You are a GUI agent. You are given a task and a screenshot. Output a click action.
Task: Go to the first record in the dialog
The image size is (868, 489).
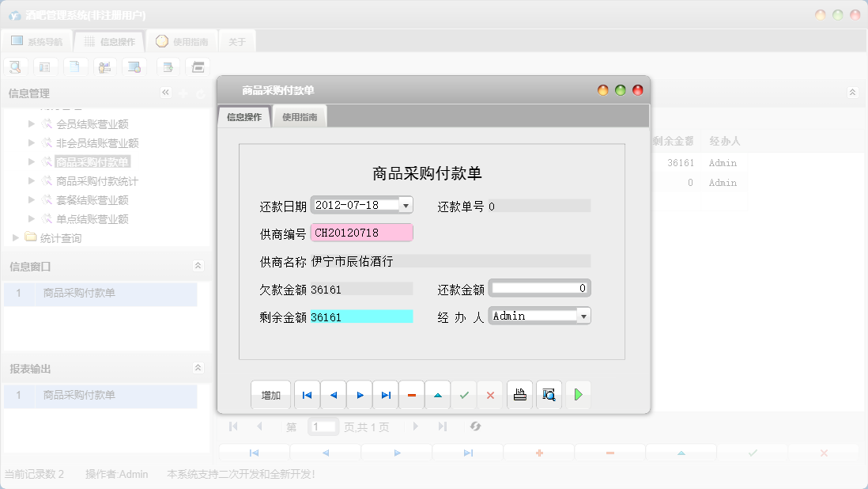pos(307,395)
